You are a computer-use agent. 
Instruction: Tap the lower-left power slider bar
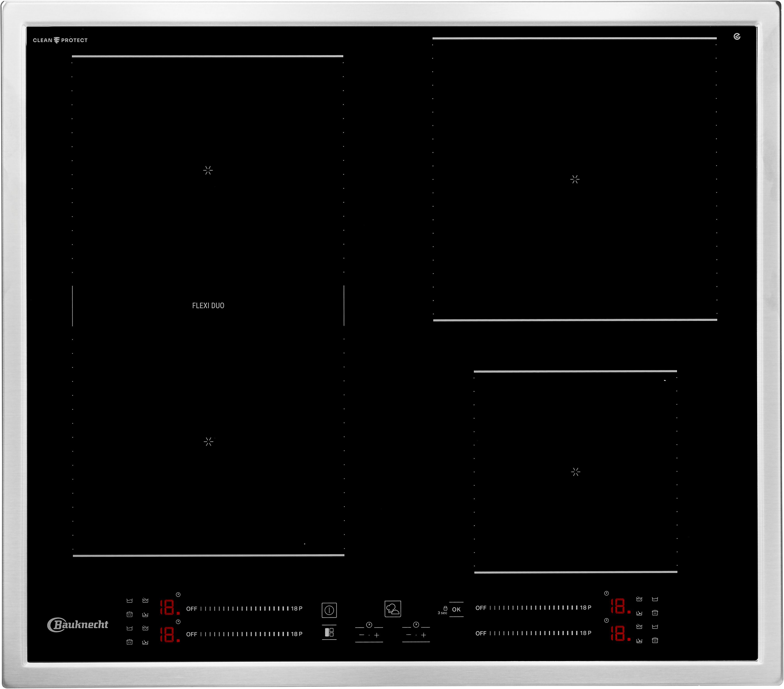tap(244, 634)
